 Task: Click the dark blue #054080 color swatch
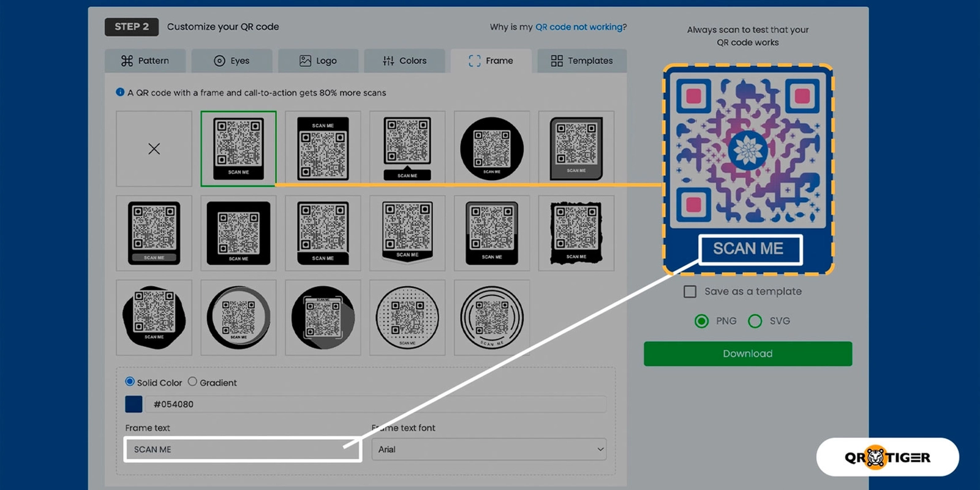click(x=134, y=404)
